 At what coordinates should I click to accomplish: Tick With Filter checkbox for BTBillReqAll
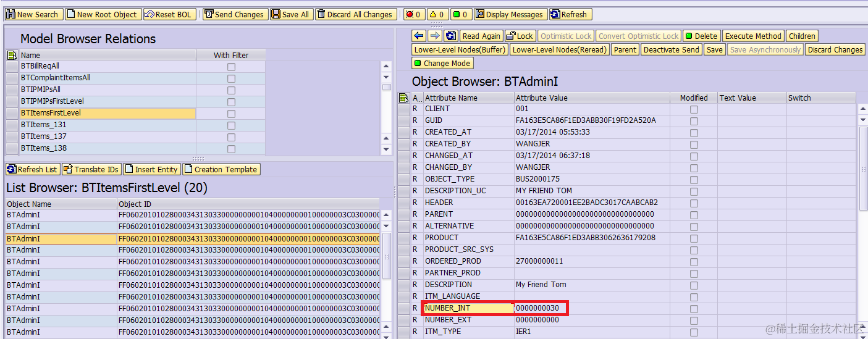(x=231, y=67)
